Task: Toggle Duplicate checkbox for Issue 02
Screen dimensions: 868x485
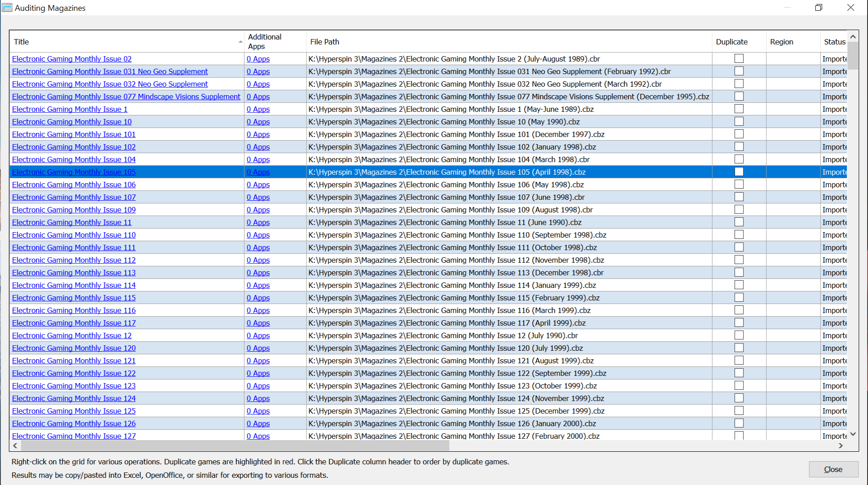Action: pyautogui.click(x=739, y=58)
